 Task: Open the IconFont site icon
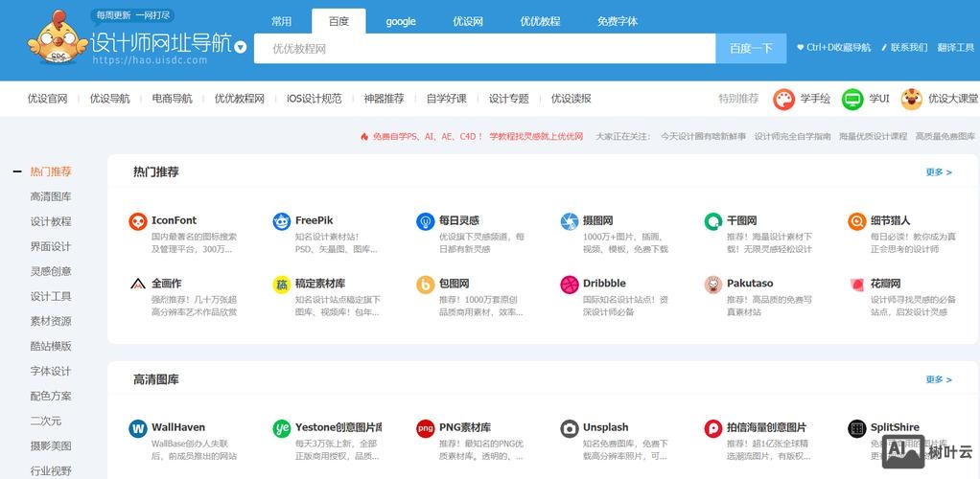137,221
